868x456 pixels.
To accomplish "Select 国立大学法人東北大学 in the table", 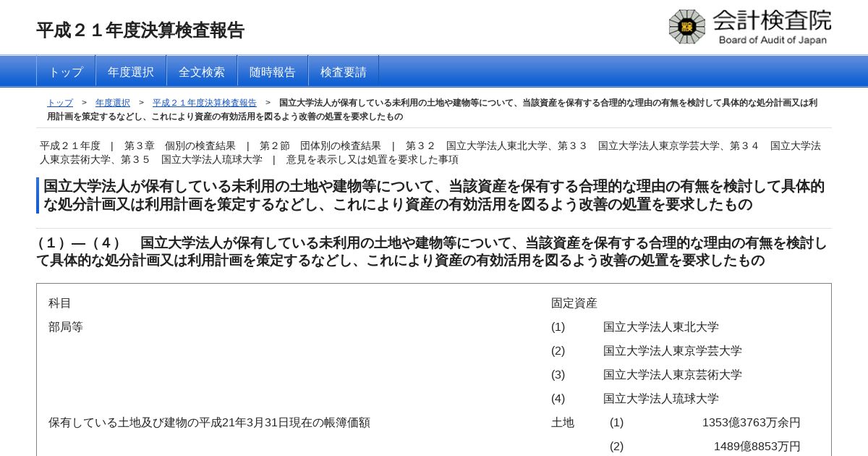I will (661, 327).
